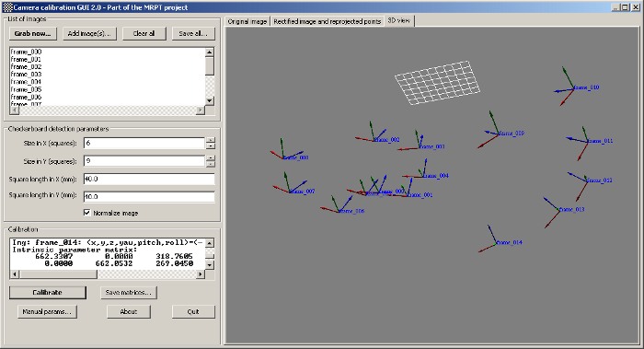Click calibration log scroll down arrow
Viewport: 644px width, 349px height.
point(210,265)
